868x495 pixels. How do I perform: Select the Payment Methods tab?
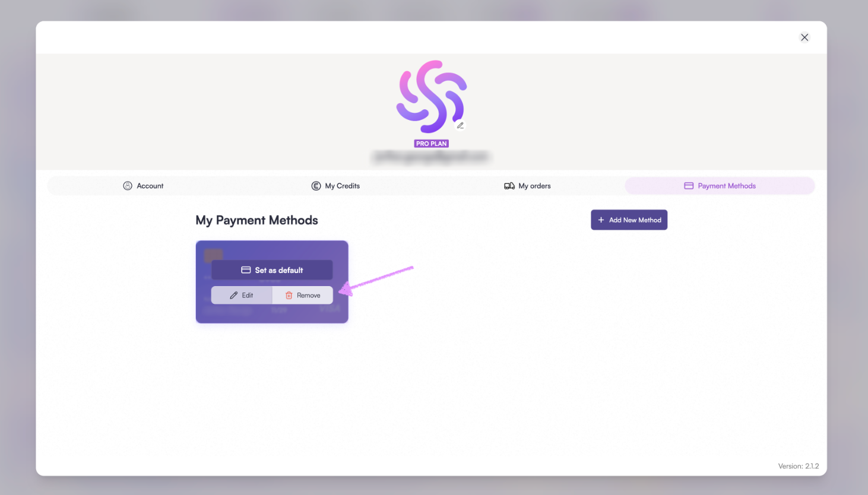point(720,186)
